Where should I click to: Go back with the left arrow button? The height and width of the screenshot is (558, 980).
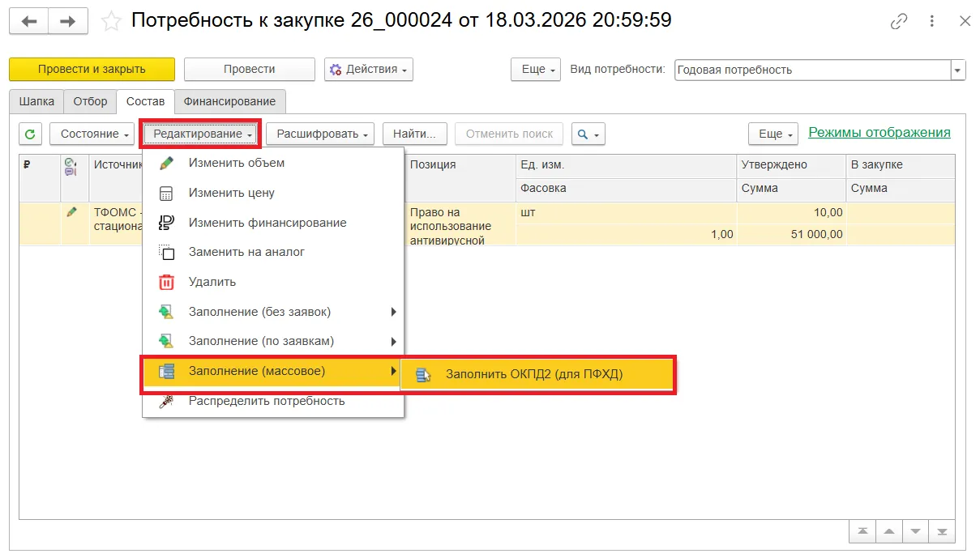pyautogui.click(x=29, y=21)
